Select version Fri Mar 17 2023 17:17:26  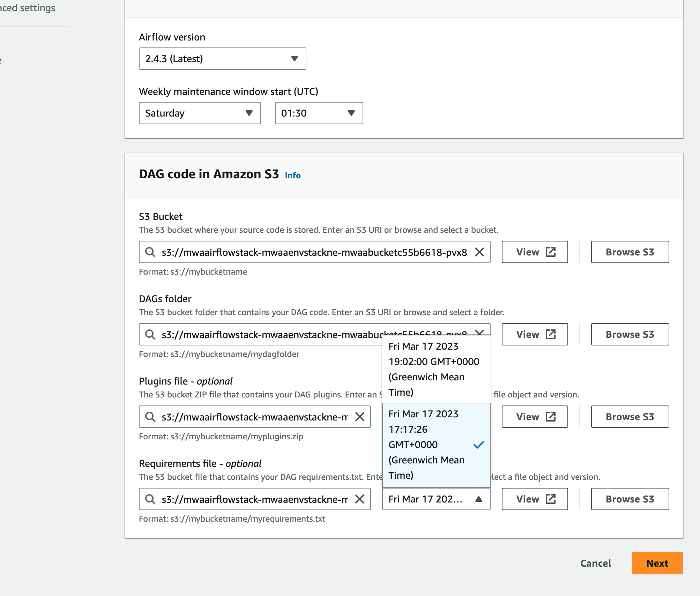(436, 445)
